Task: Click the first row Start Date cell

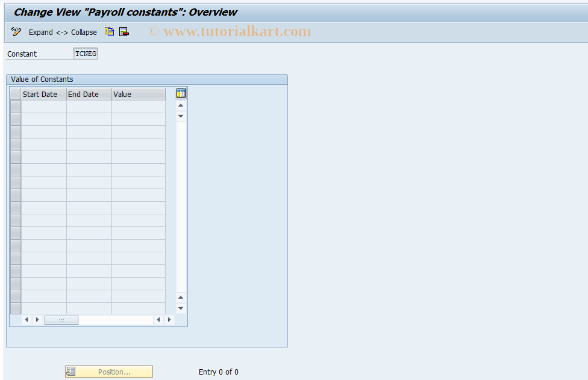Action: [x=44, y=107]
